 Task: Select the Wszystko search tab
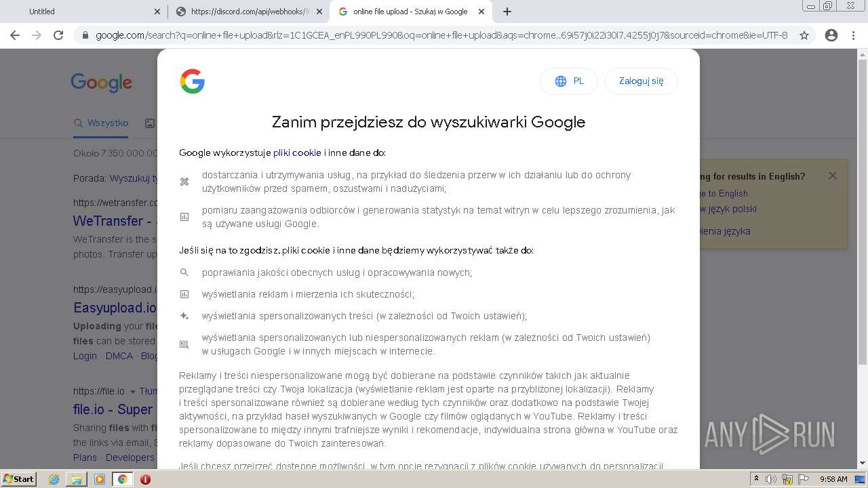[x=101, y=123]
